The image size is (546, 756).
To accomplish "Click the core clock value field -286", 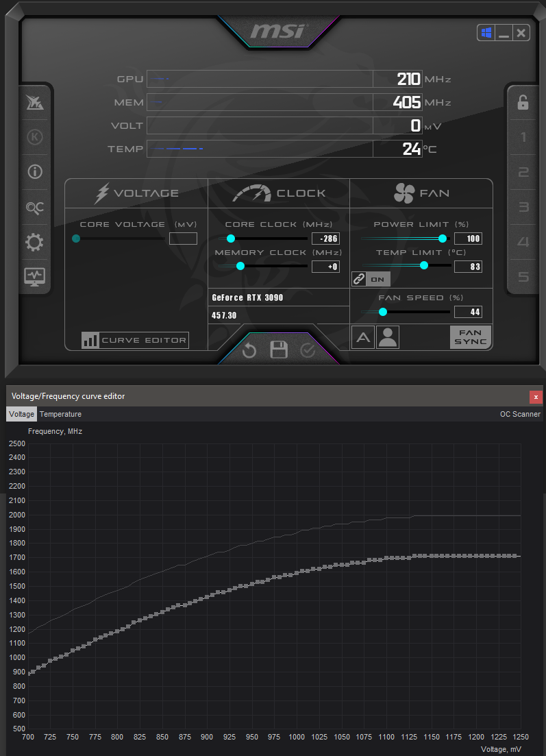I will tap(326, 239).
